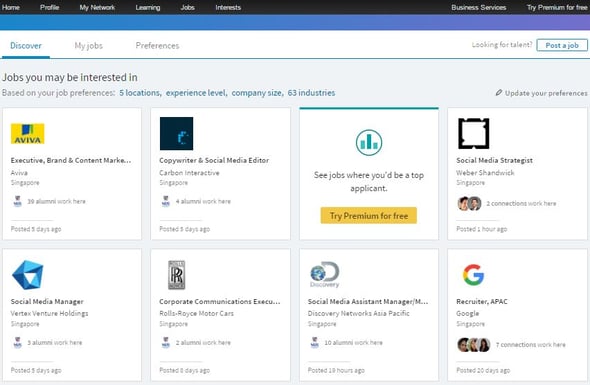Open the My Network menu item
The width and height of the screenshot is (590, 385).
point(97,7)
